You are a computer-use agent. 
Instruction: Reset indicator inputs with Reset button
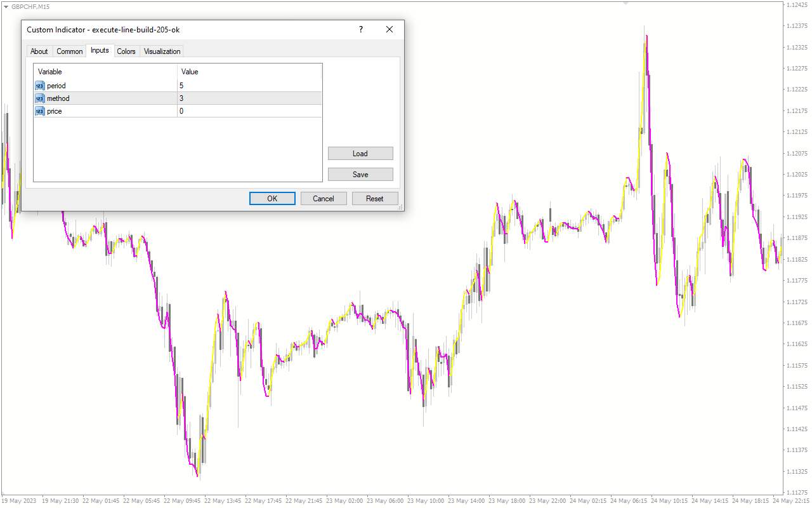[375, 199]
